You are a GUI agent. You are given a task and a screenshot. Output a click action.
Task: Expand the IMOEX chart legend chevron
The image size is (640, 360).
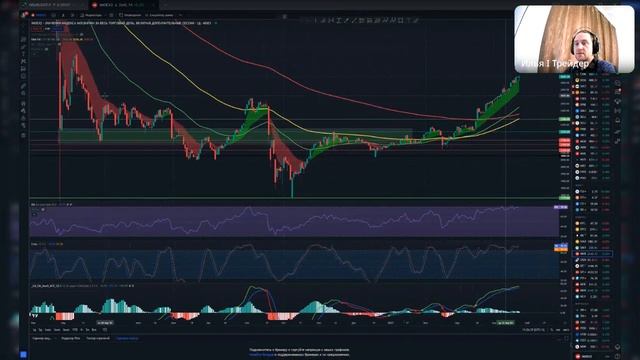pyautogui.click(x=216, y=23)
